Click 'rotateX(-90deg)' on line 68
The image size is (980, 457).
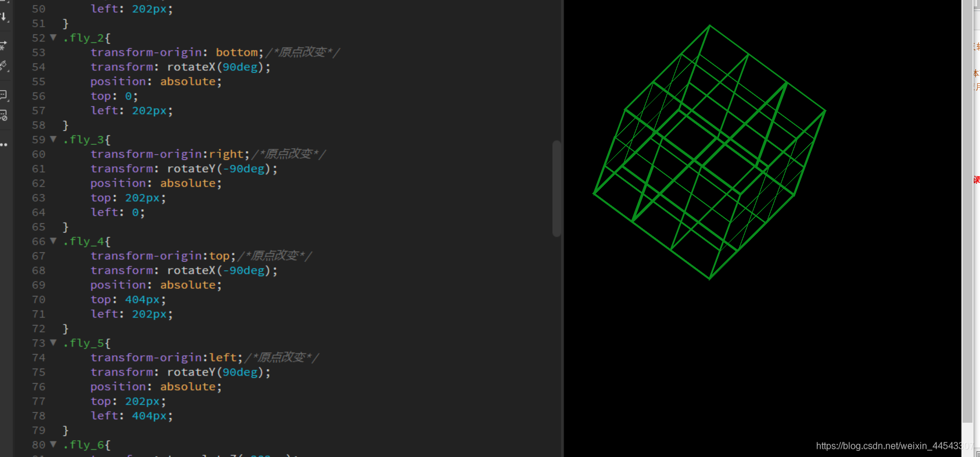tap(218, 270)
